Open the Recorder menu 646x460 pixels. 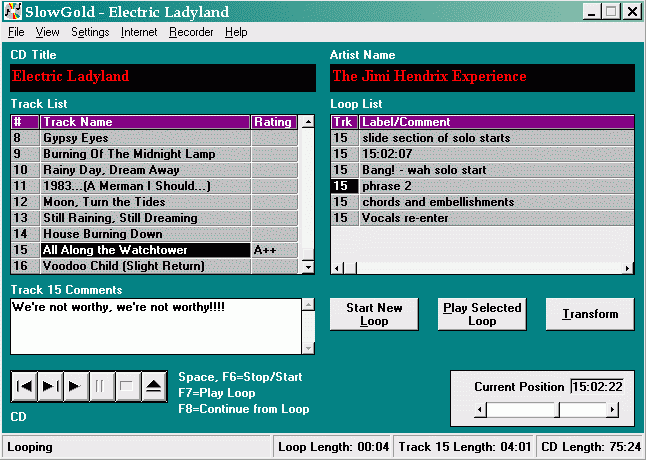click(x=191, y=32)
